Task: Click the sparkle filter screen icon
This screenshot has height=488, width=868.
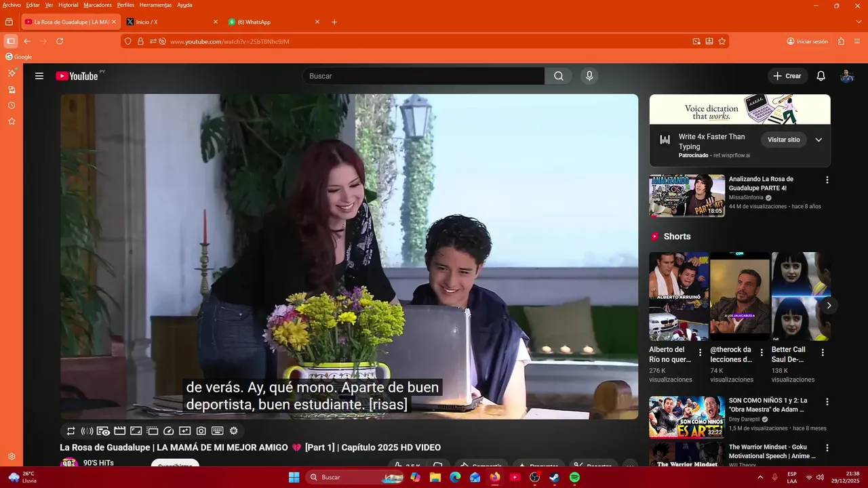Action: (x=185, y=431)
